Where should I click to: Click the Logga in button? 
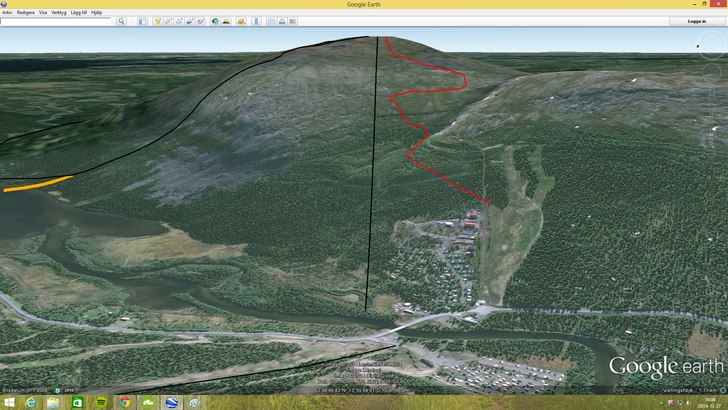695,21
